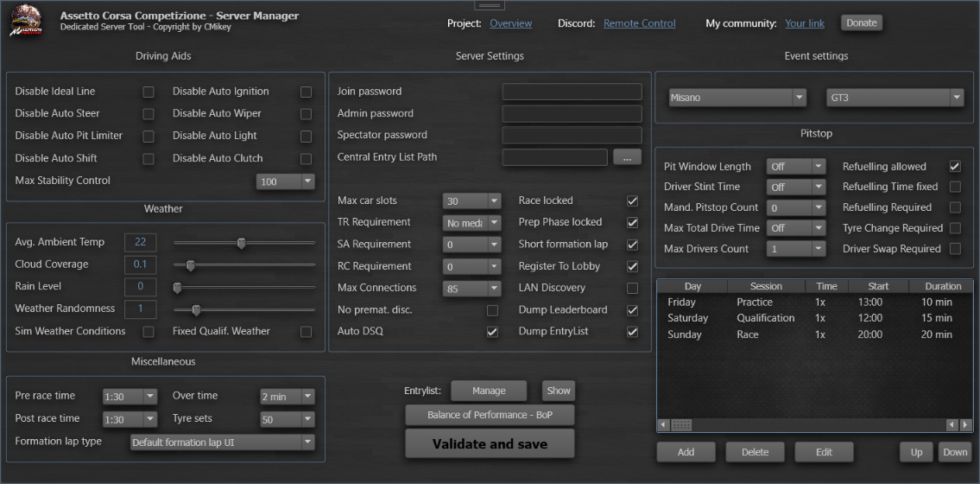
Task: Enable Disable Auto Wiper checkbox
Action: click(x=306, y=114)
